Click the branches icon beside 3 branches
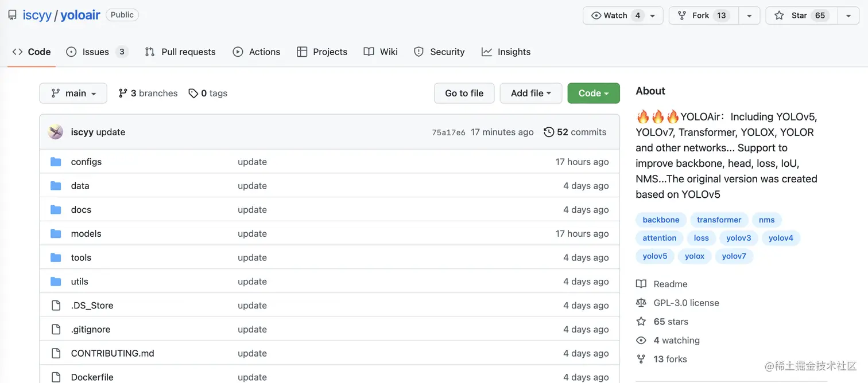The height and width of the screenshot is (383, 868). (x=123, y=93)
